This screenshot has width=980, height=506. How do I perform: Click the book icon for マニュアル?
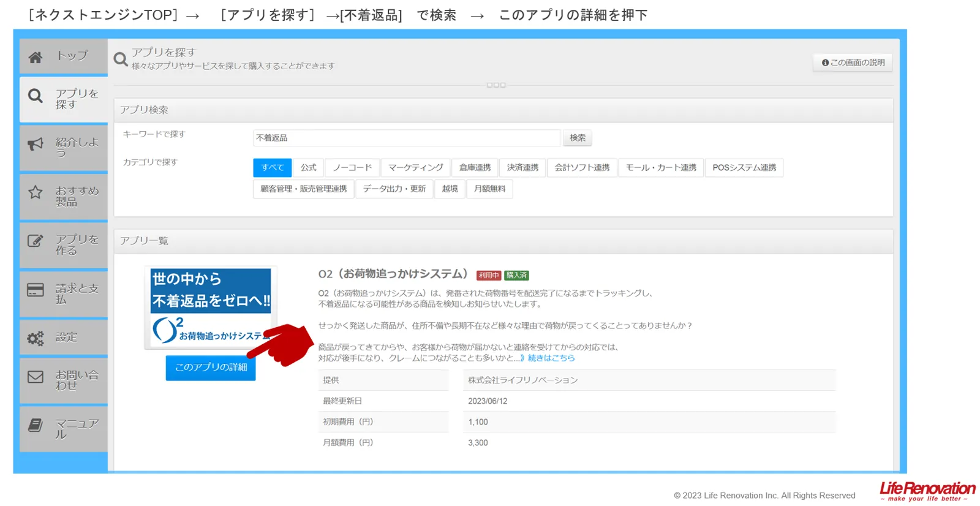[36, 425]
